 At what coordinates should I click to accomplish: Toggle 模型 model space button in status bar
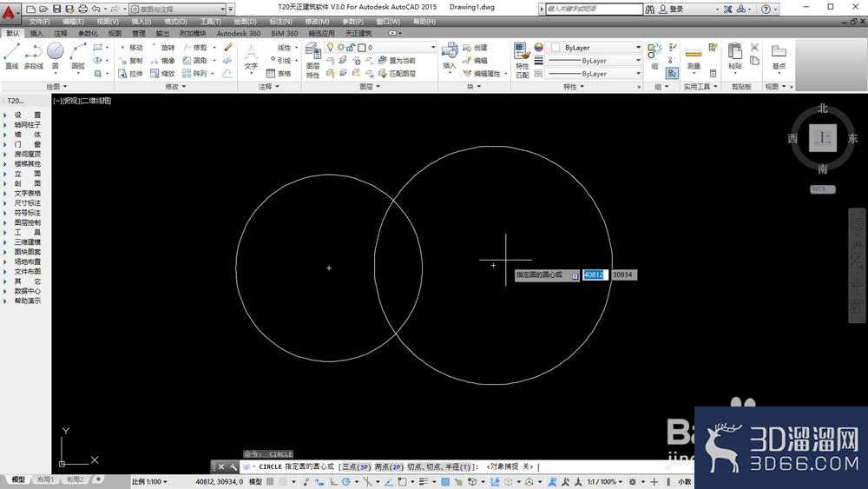(x=256, y=482)
